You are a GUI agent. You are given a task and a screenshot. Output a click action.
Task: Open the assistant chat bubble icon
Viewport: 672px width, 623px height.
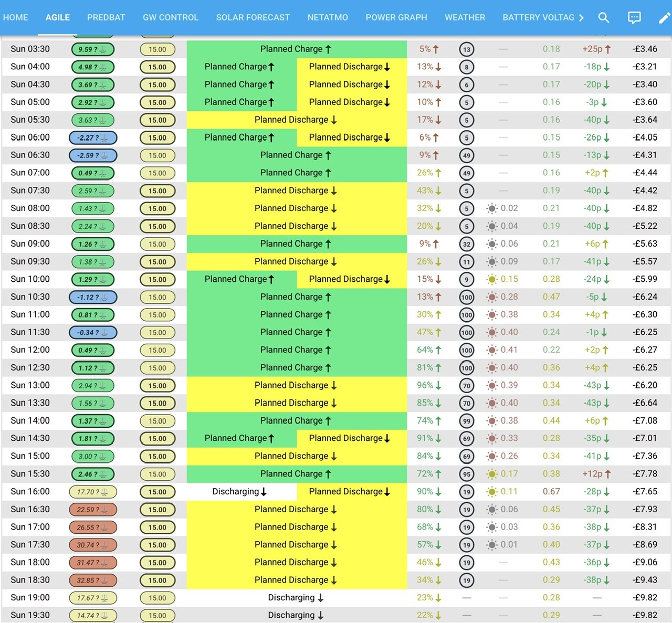[634, 17]
